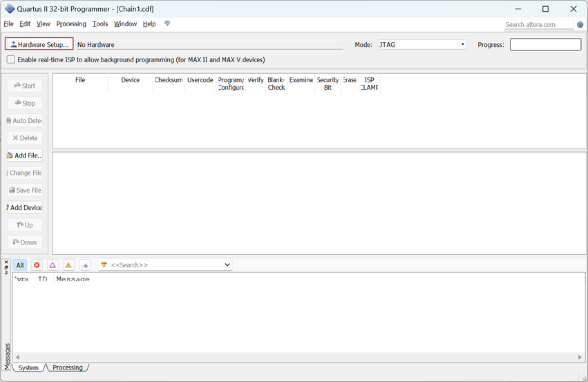Open the Edit menu
Image resolution: width=588 pixels, height=382 pixels.
point(25,24)
